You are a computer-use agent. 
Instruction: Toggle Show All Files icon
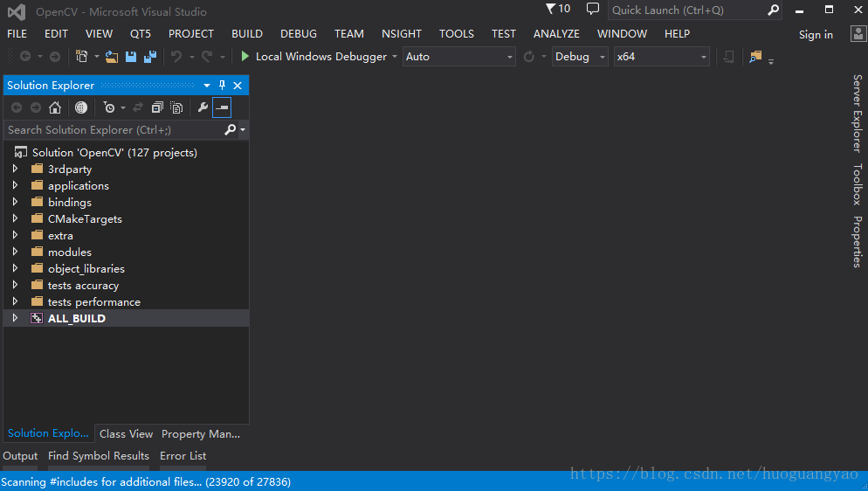pyautogui.click(x=176, y=107)
